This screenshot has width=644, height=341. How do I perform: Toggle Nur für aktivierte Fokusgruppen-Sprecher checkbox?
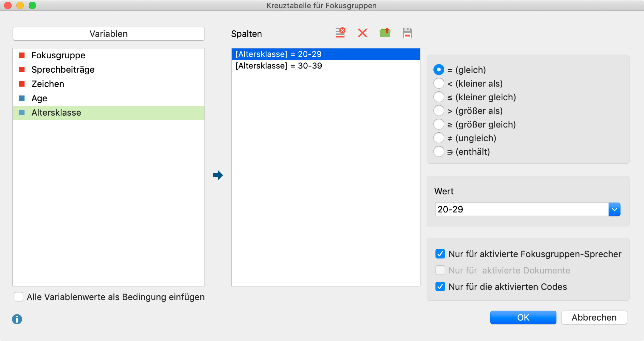tap(440, 254)
